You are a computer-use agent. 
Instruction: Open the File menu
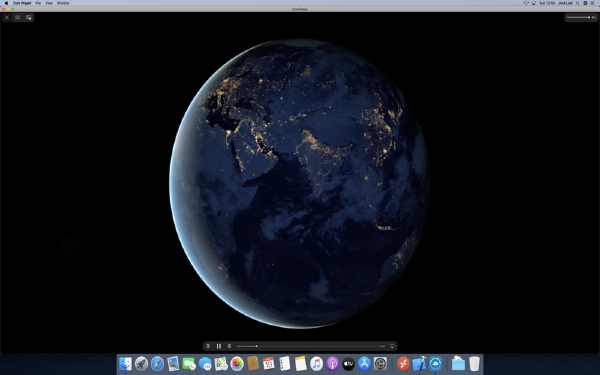(x=38, y=3)
